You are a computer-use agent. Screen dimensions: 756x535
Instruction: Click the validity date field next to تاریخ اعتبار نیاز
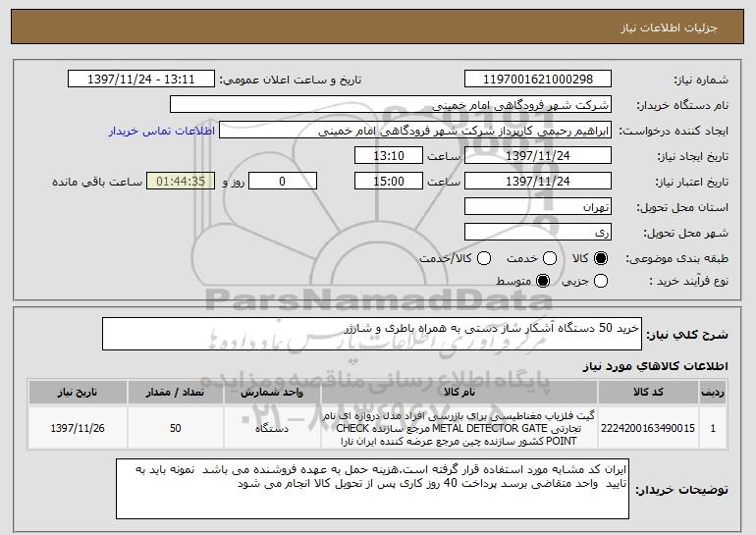(538, 181)
